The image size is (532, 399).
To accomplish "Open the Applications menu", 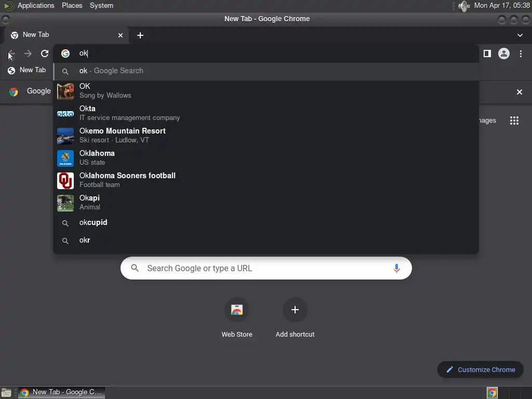I will (x=36, y=5).
